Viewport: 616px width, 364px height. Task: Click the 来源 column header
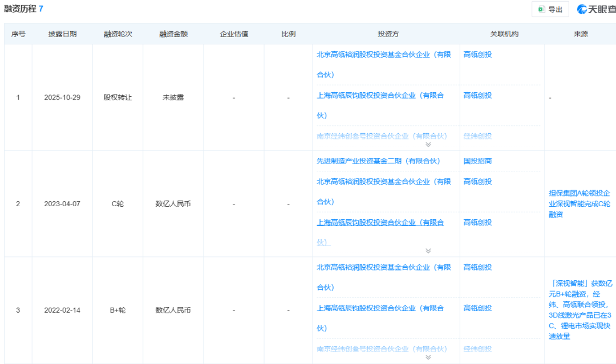[581, 34]
